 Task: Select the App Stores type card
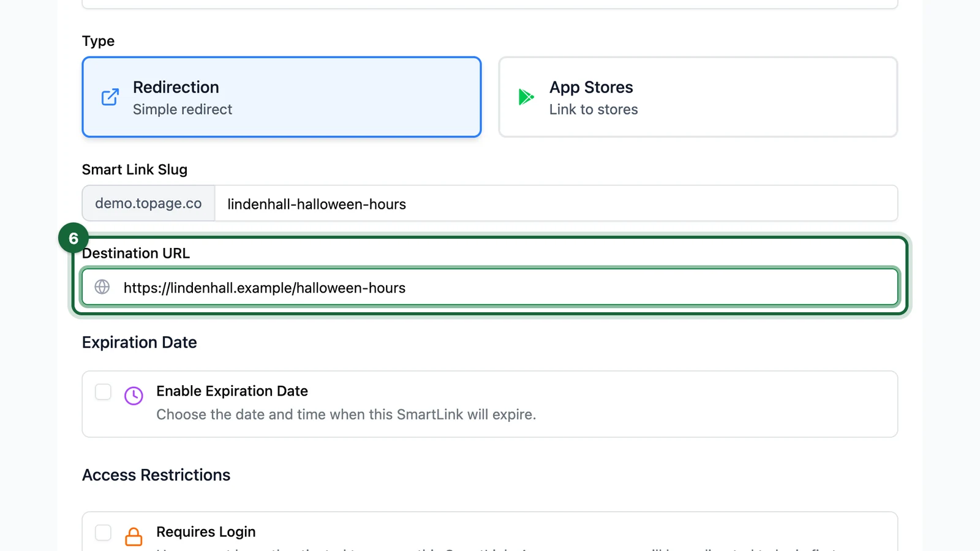tap(698, 97)
